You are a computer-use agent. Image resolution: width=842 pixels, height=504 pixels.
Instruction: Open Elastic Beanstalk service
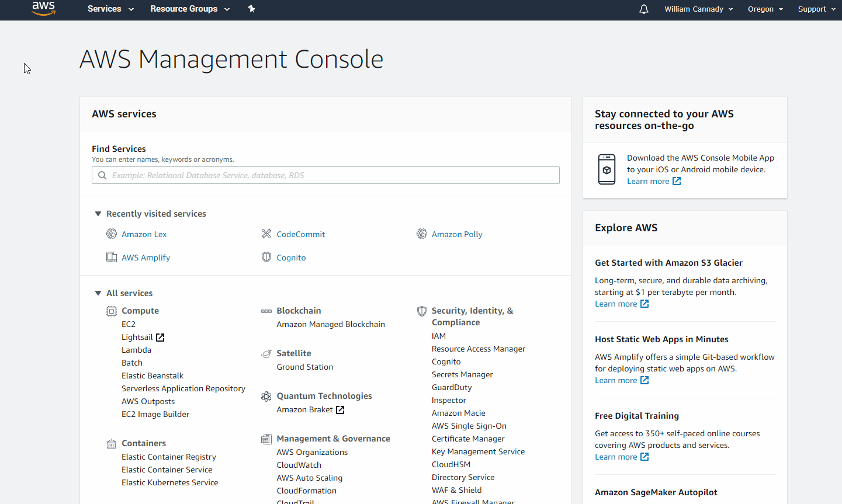(x=153, y=376)
